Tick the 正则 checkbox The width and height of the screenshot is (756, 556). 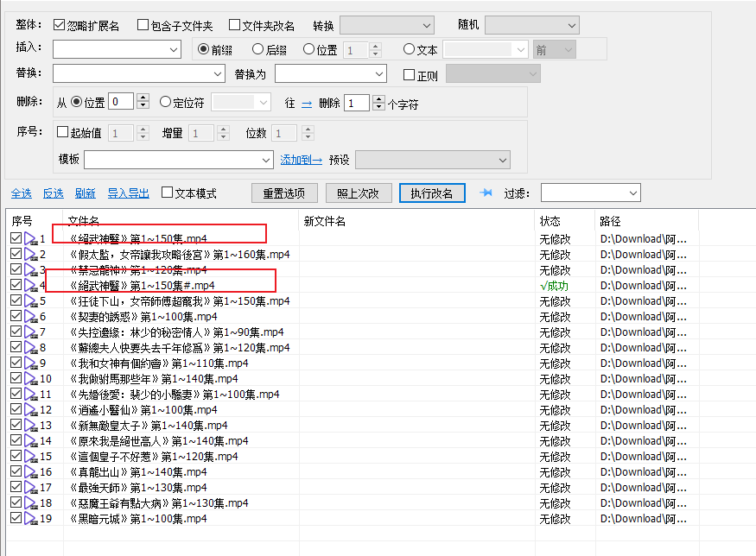410,75
